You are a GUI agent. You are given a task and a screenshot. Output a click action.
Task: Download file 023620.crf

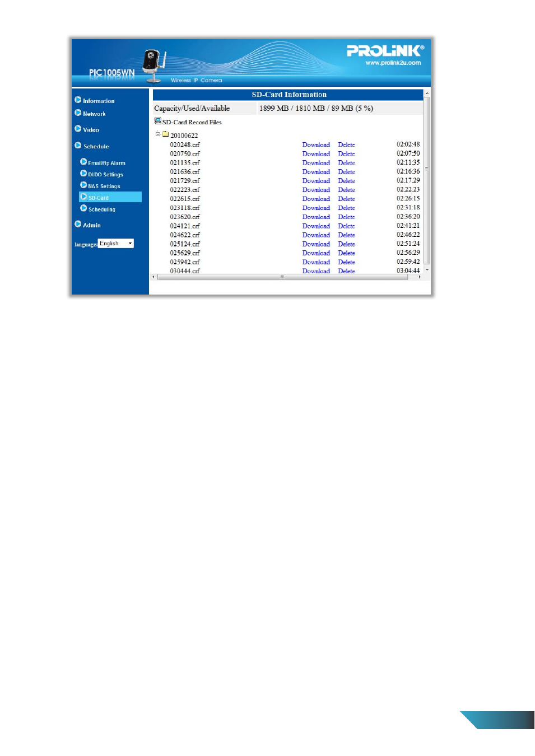point(316,217)
